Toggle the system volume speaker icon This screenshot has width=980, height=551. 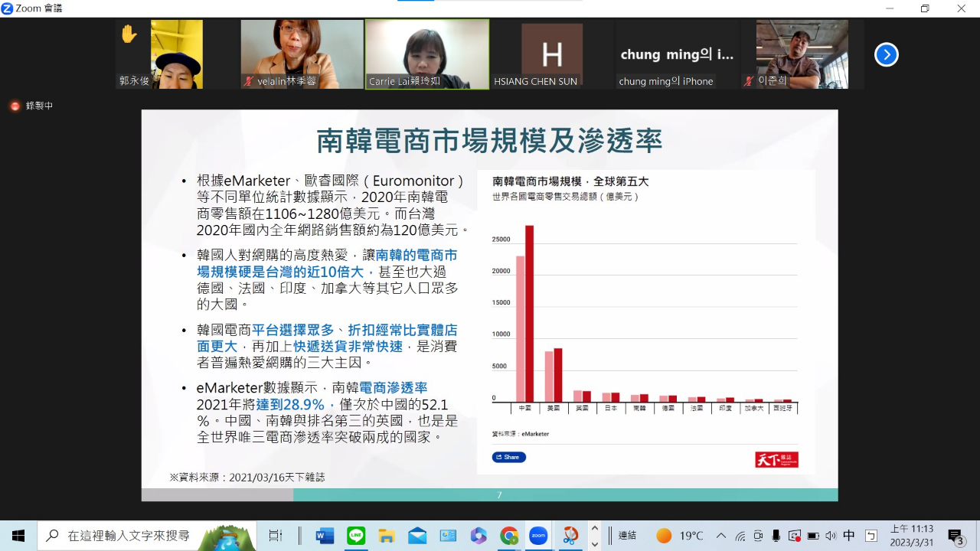(831, 536)
